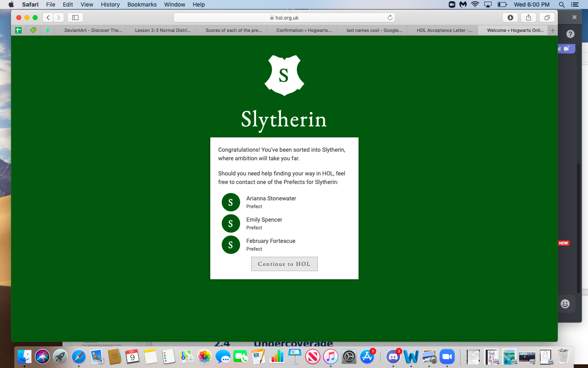Open iTunes music app in dock
Screen dimensions: 588x368
[331, 357]
